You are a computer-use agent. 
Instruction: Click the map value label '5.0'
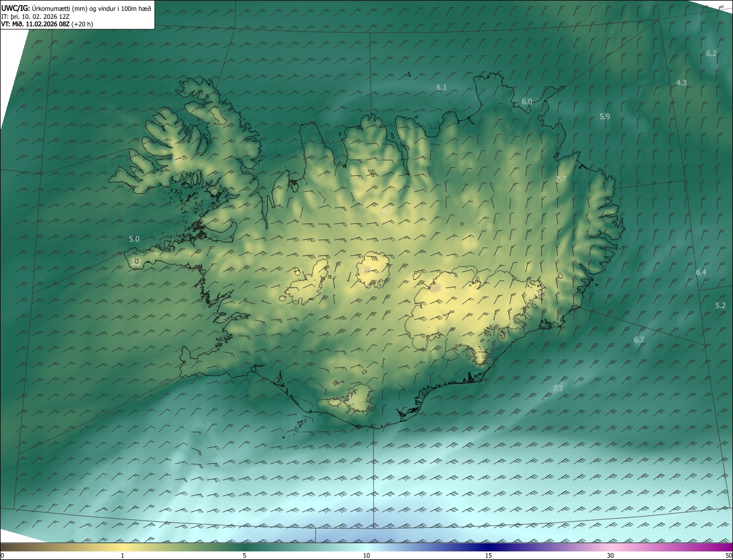click(x=134, y=239)
